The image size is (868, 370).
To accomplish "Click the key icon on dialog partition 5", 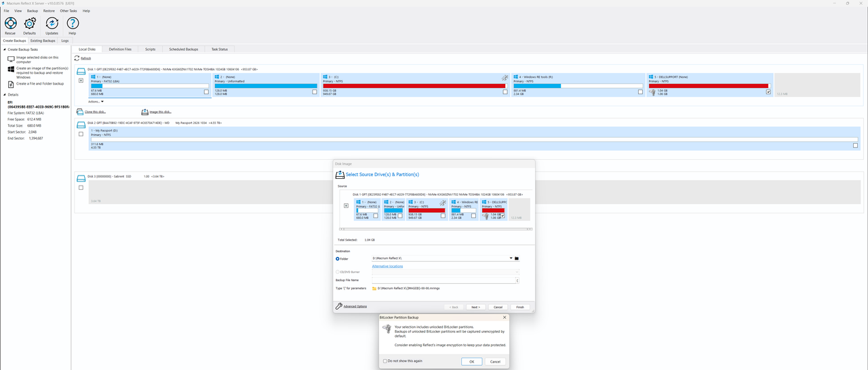I will click(486, 216).
